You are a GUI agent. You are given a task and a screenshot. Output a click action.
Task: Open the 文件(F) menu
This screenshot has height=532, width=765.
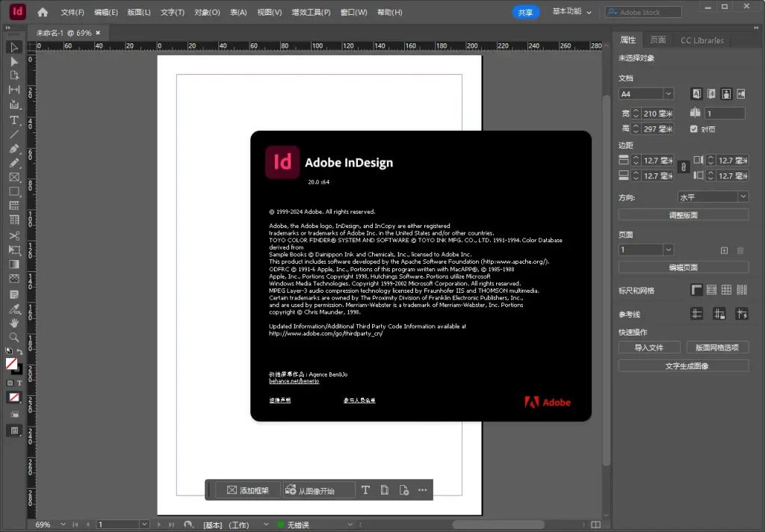(x=72, y=12)
